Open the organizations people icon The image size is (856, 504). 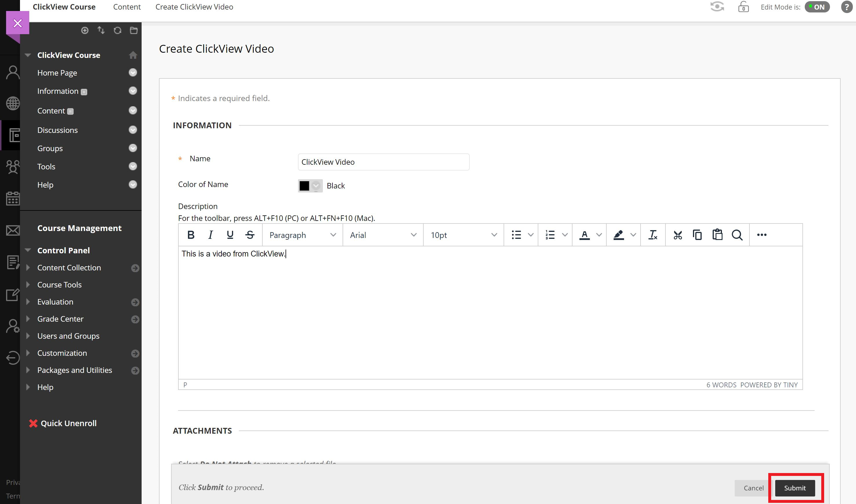[x=13, y=167]
